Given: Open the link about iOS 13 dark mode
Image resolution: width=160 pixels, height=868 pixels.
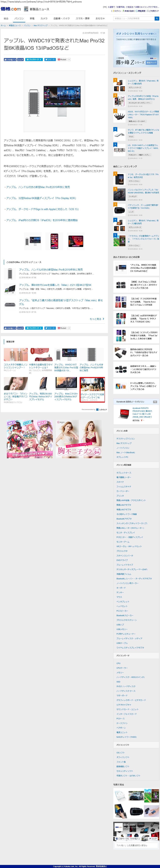Looking at the screenshot, I should (x=42, y=209).
